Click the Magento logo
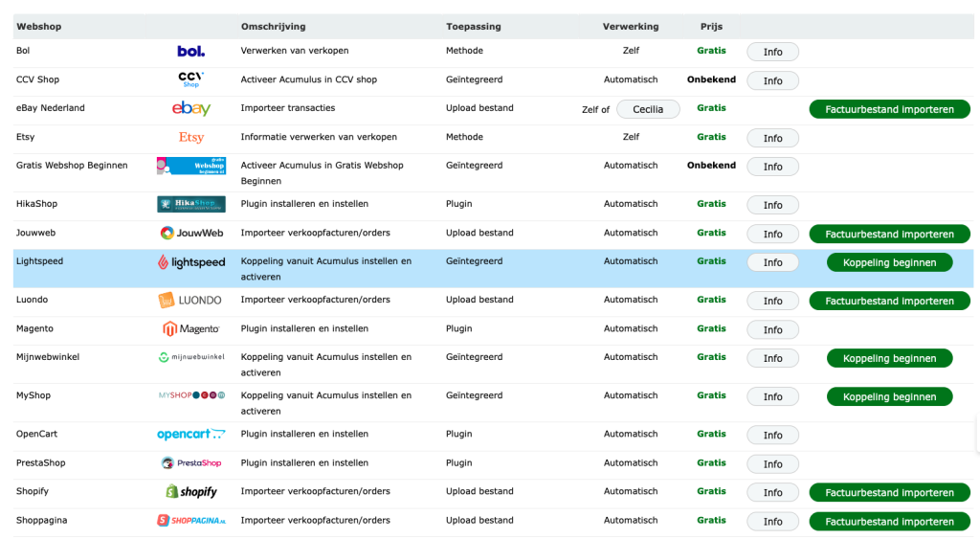The width and height of the screenshot is (980, 539). click(x=191, y=329)
